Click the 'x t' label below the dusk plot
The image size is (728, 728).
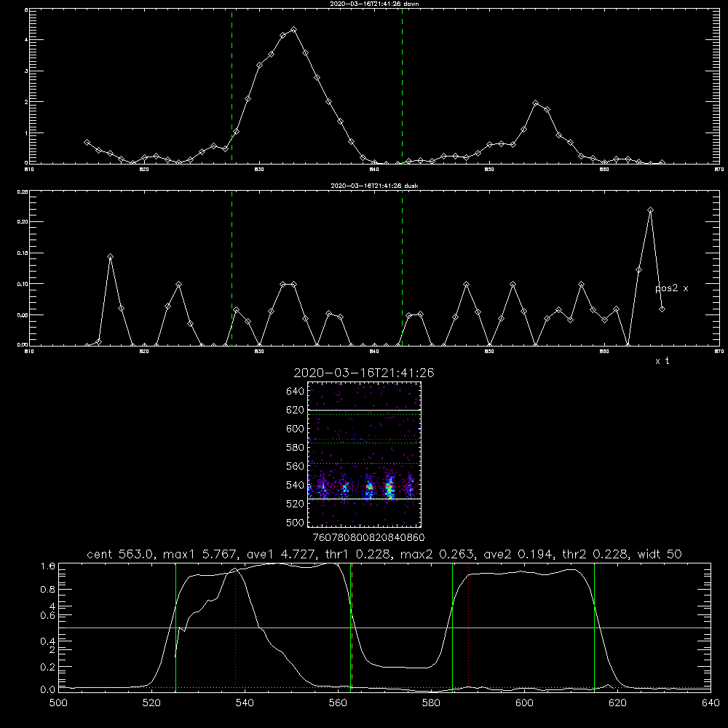coord(662,361)
